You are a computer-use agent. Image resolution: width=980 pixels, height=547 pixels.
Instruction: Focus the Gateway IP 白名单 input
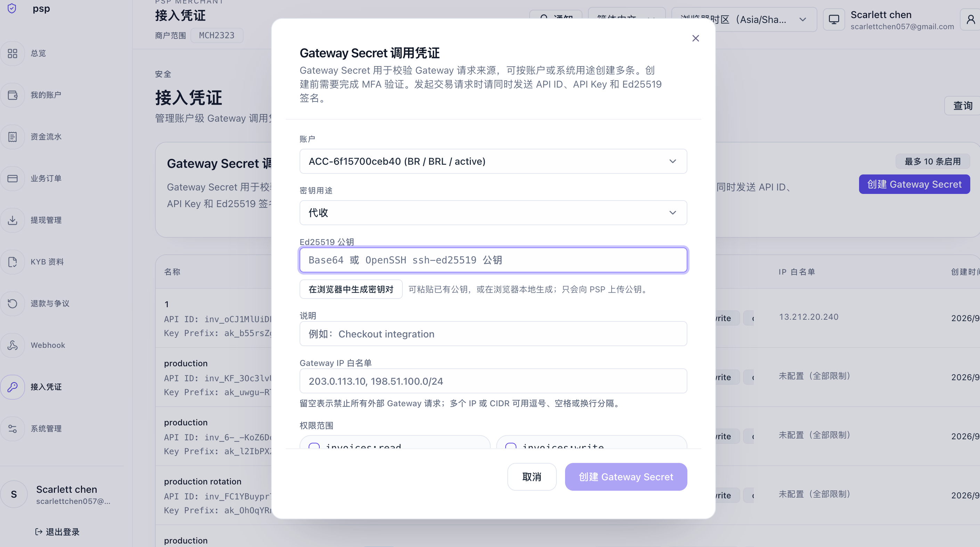click(493, 381)
